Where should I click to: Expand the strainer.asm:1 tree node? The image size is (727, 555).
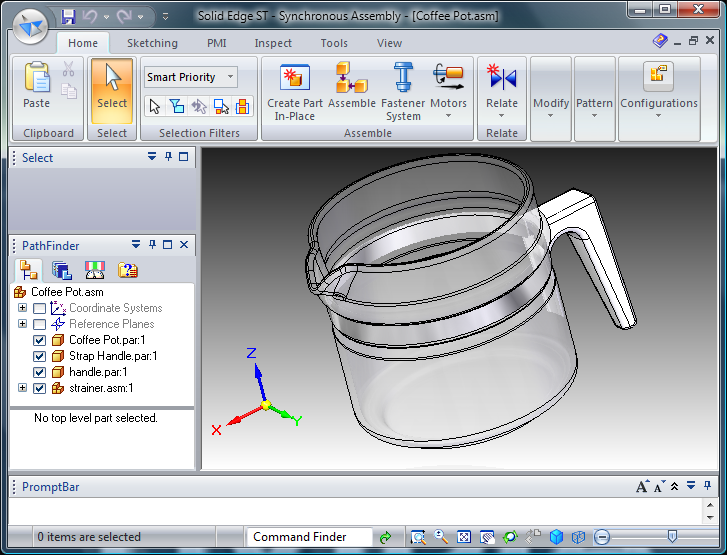pos(22,387)
